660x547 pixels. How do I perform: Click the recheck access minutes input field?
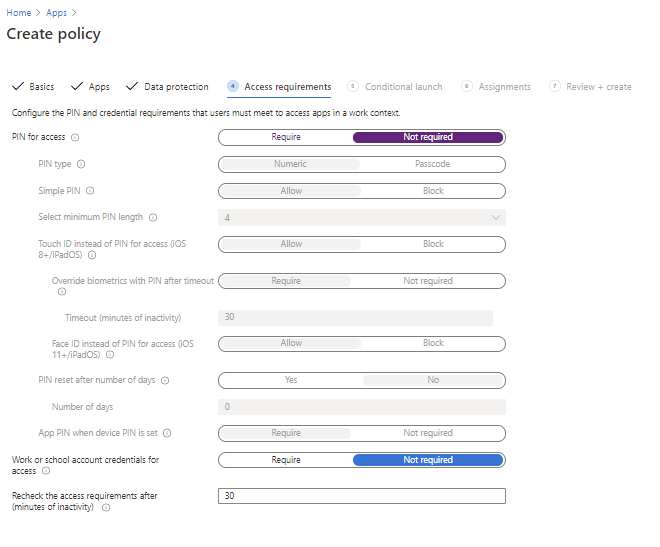[x=361, y=496]
